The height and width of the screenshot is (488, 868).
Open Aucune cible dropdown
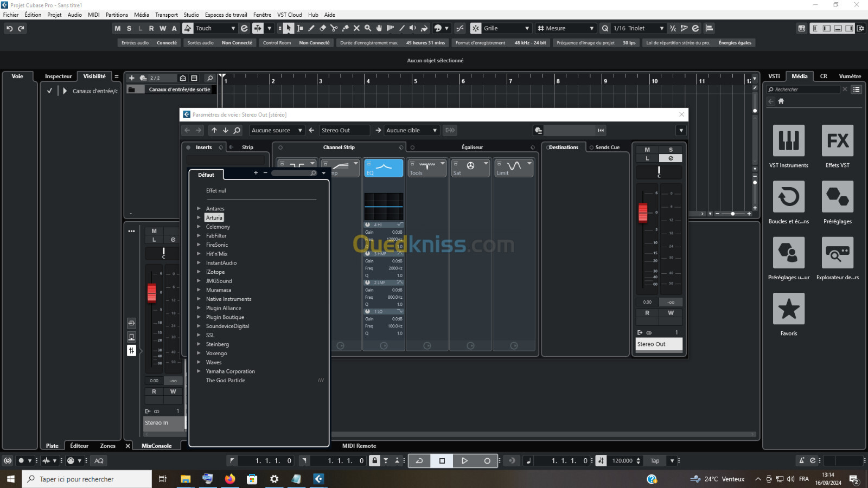click(411, 130)
